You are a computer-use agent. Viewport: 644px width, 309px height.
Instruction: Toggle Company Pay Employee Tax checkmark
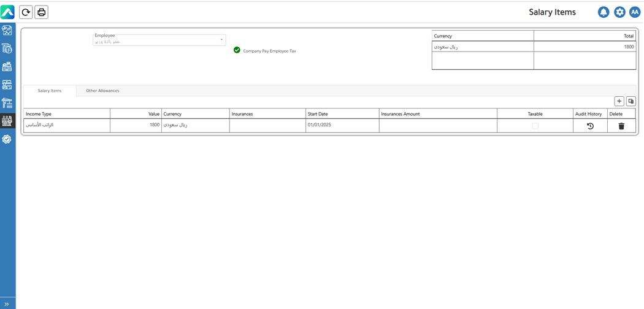coord(237,50)
